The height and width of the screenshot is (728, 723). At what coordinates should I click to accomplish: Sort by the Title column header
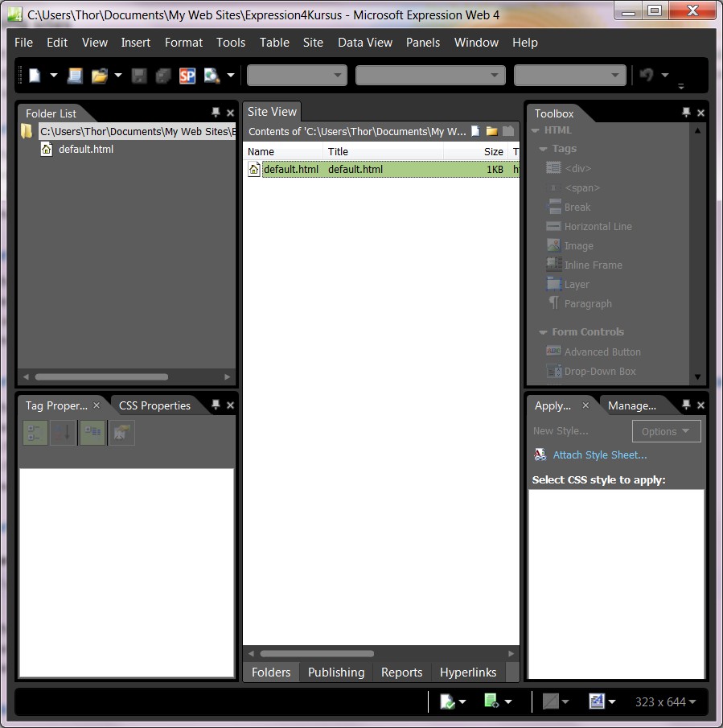384,151
